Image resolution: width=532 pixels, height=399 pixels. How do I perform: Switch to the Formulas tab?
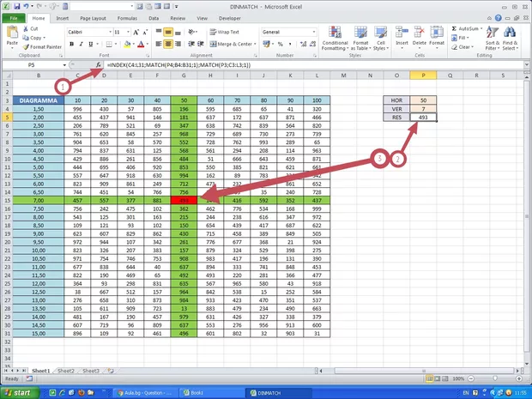click(x=127, y=18)
